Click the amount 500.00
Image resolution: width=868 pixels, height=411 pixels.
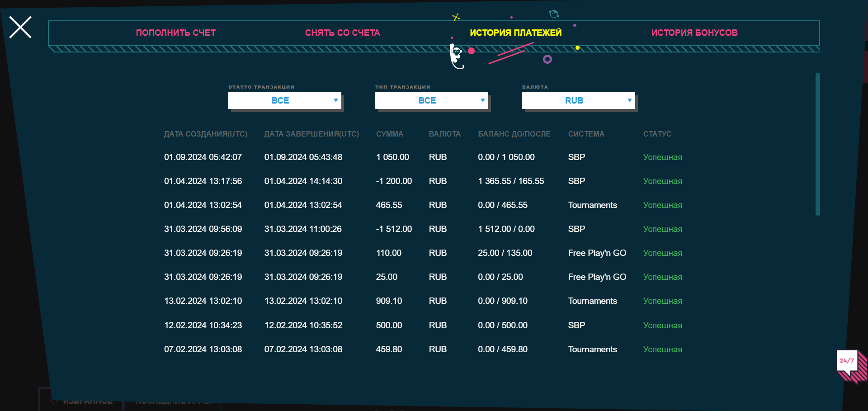tap(389, 325)
